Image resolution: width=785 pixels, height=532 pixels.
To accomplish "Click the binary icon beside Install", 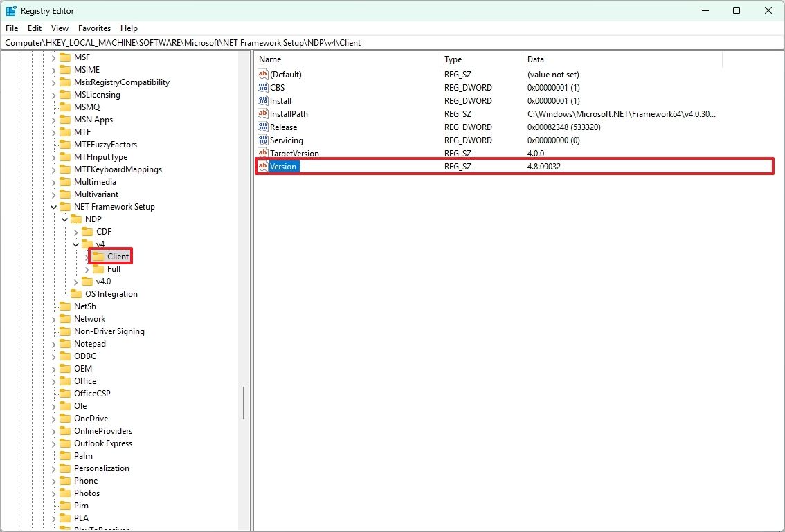I will pyautogui.click(x=262, y=100).
